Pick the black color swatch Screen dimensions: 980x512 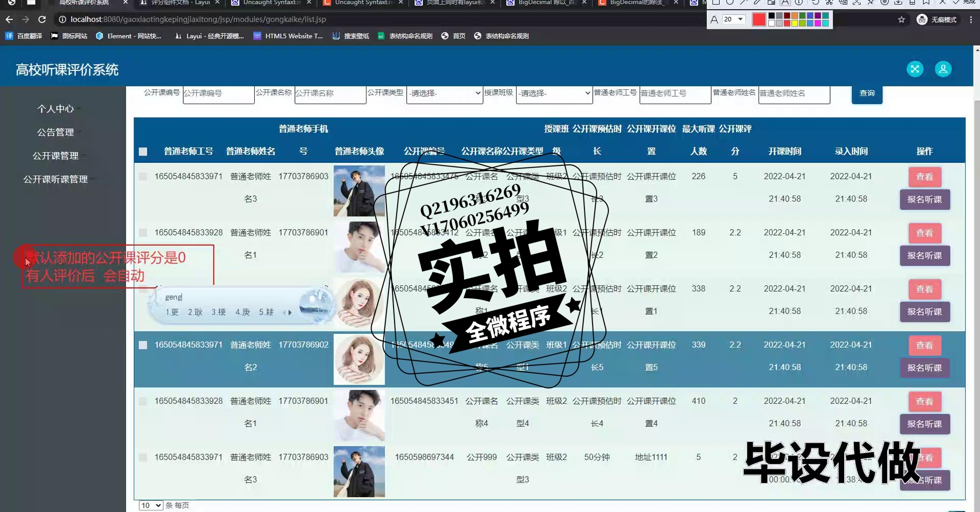click(772, 16)
